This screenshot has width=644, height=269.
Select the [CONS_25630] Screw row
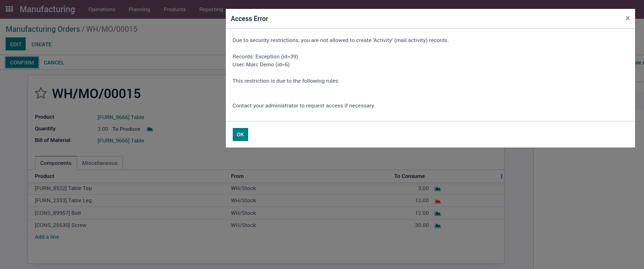click(266, 225)
